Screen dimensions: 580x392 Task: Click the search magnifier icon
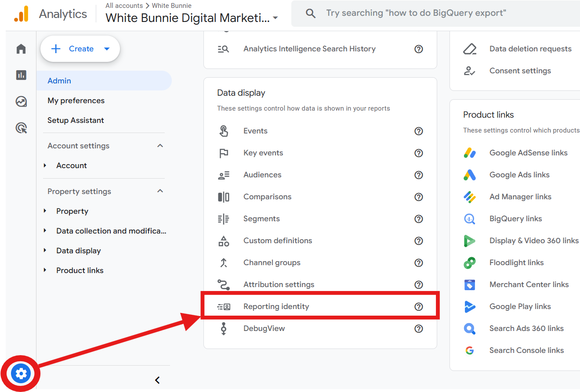pos(311,14)
